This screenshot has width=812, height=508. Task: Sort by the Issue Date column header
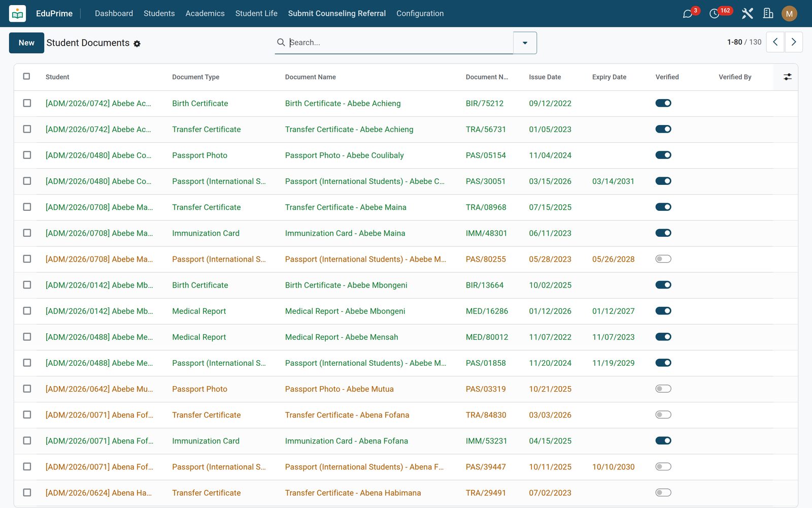coord(545,77)
